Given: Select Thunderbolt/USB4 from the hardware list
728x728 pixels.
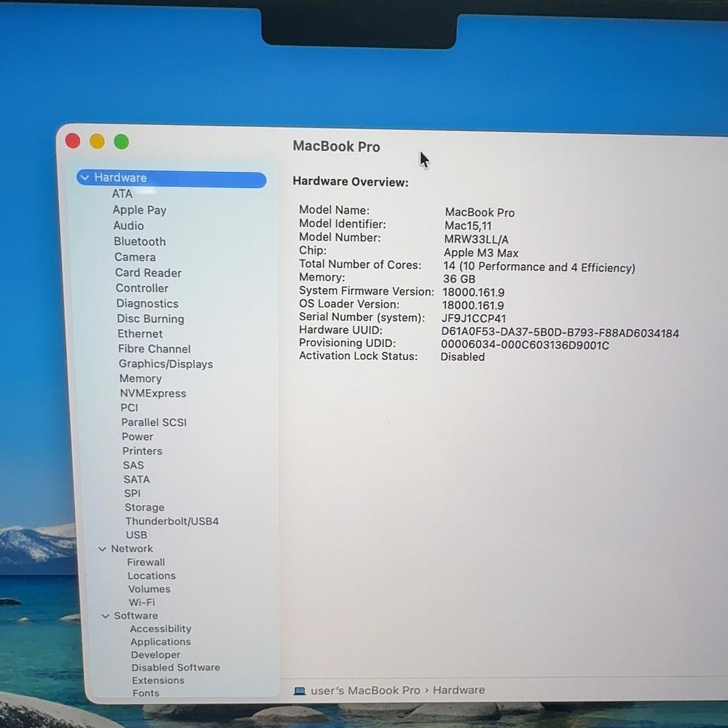Looking at the screenshot, I should [x=172, y=521].
